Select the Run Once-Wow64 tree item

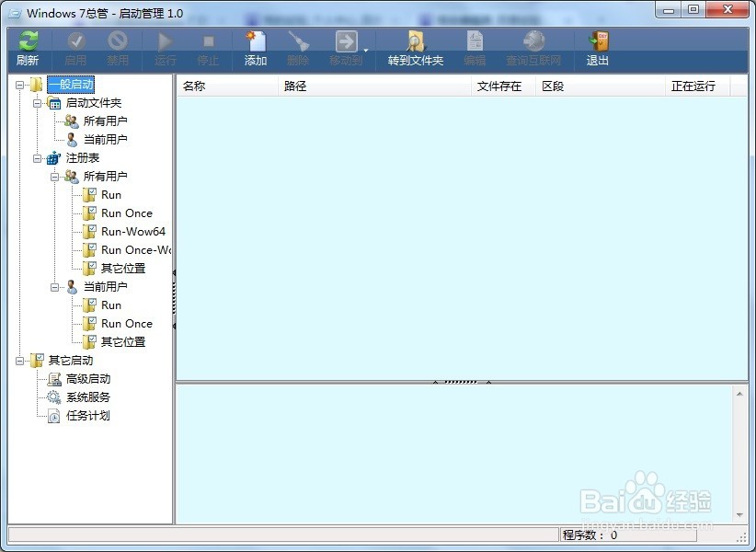pyautogui.click(x=136, y=249)
